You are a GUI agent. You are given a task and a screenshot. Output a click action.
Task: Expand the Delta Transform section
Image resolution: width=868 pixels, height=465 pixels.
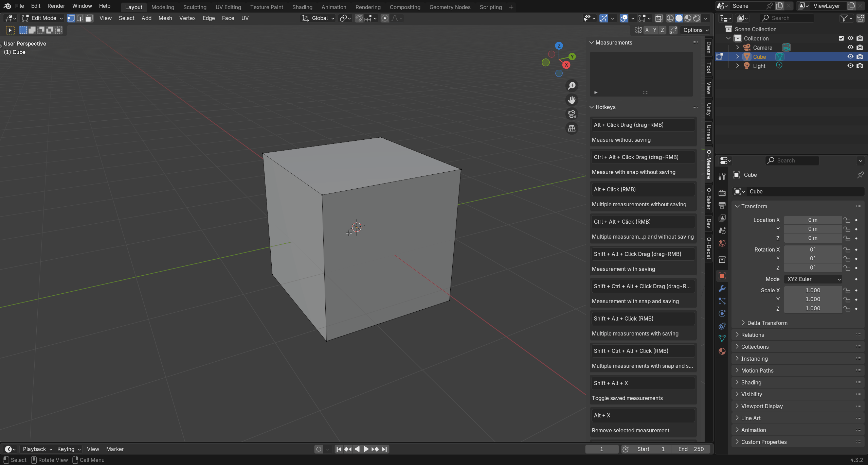(767, 323)
